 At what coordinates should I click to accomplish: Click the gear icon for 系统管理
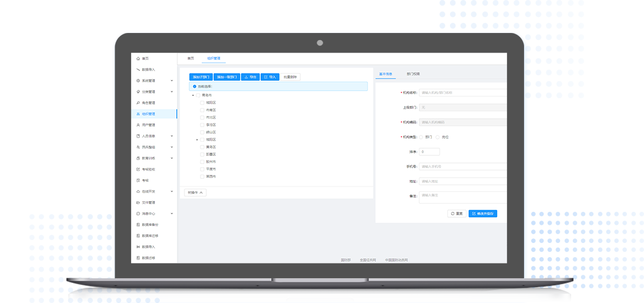tap(138, 81)
